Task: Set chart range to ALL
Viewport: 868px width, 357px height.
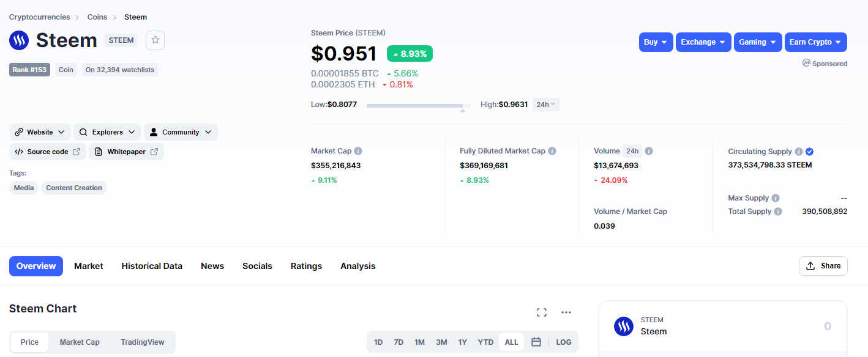Action: click(512, 342)
